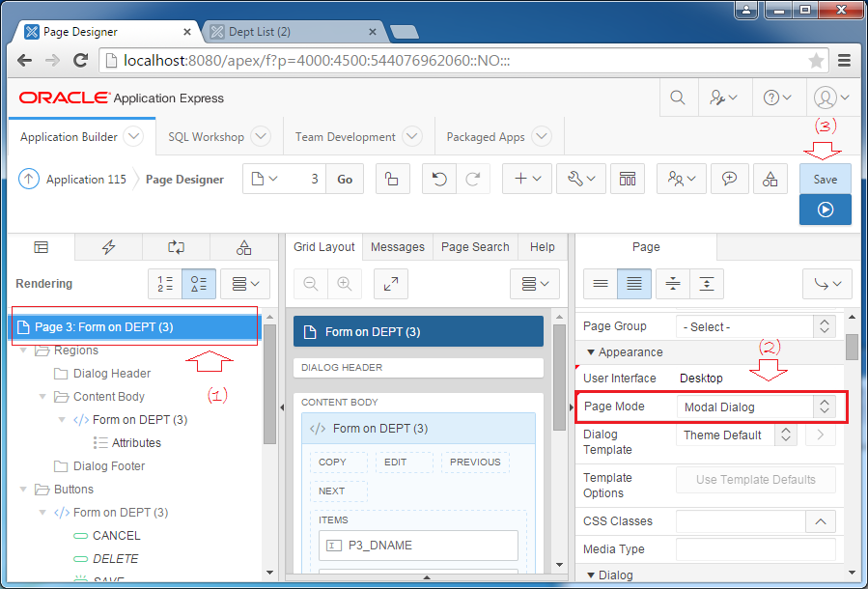Screen dimensions: 868x589
Task: Toggle the magnifier zoom-out icon in Grid Layout
Action: tap(311, 283)
